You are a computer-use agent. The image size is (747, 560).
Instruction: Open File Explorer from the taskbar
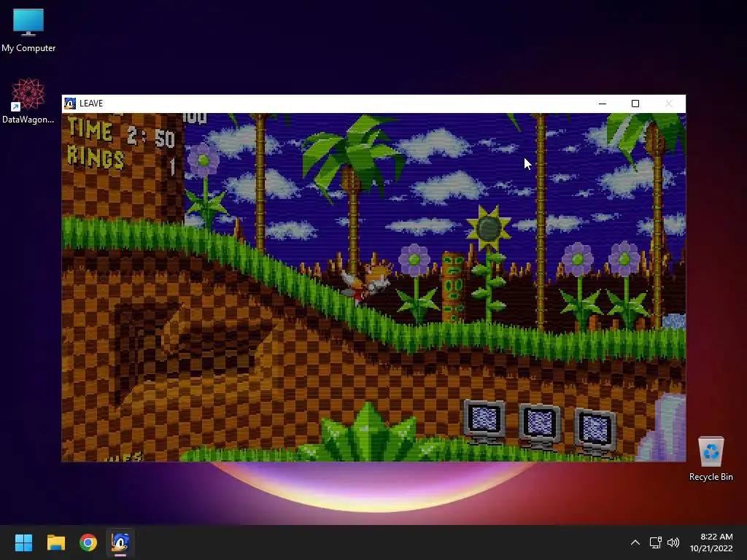[x=55, y=542]
